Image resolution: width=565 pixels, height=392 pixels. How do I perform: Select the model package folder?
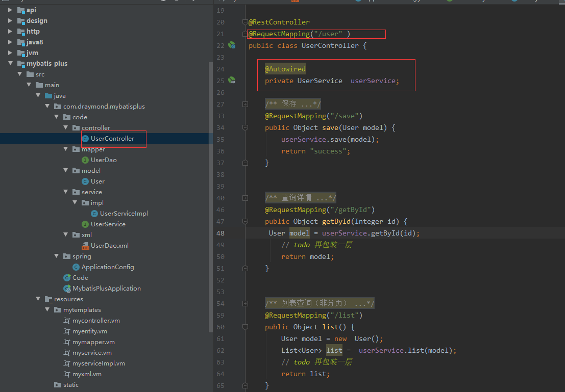click(91, 171)
